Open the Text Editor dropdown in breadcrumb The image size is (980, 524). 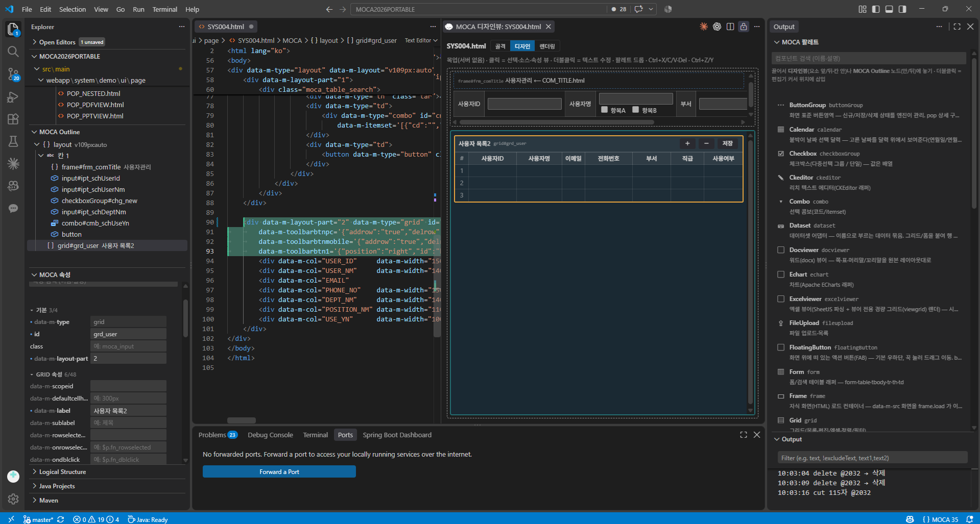pos(421,40)
